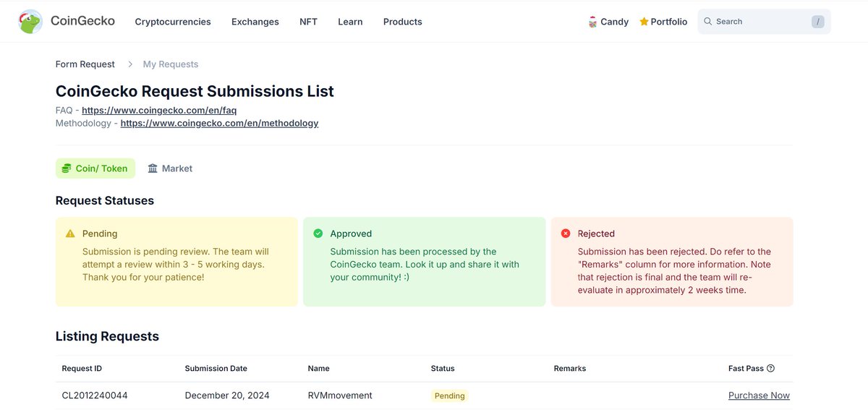This screenshot has width=868, height=415.
Task: Click the Request Statuses heading
Action: click(x=105, y=200)
